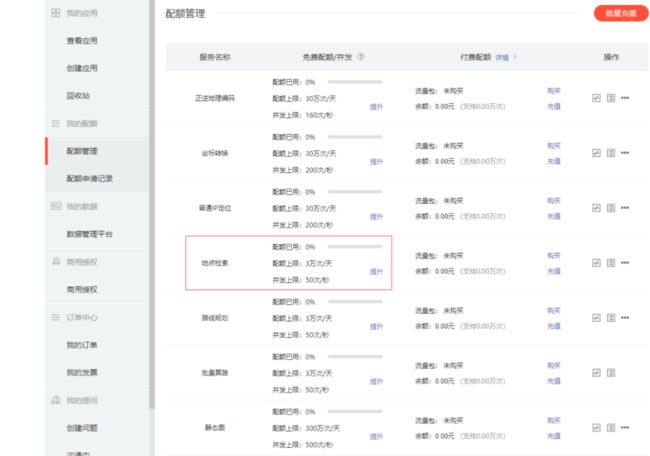Click the 地点检索 service name
The image size is (650, 456).
[x=215, y=263]
